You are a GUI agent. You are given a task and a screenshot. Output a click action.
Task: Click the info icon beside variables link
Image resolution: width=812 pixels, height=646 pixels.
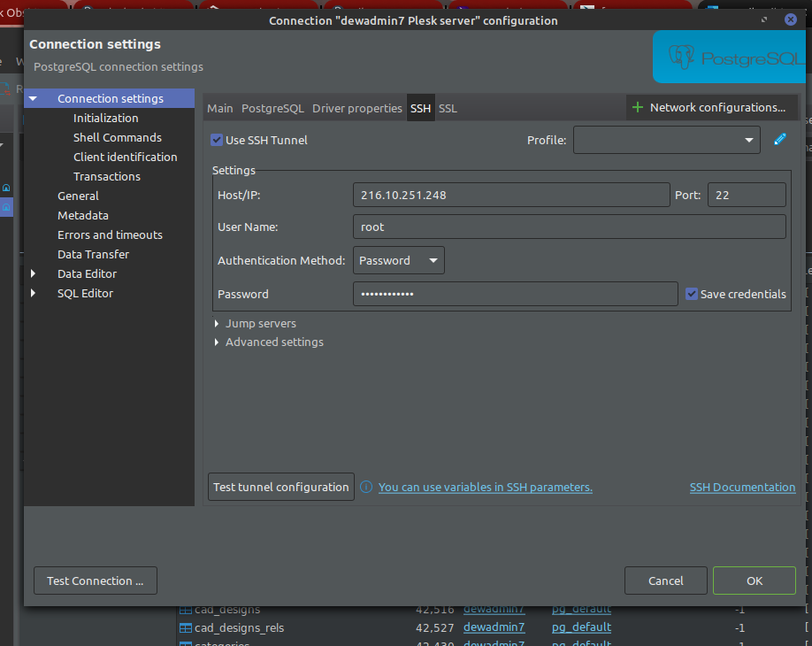(366, 488)
